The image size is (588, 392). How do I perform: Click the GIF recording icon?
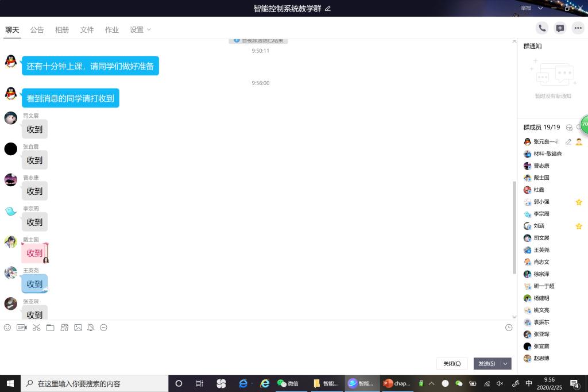(x=21, y=328)
